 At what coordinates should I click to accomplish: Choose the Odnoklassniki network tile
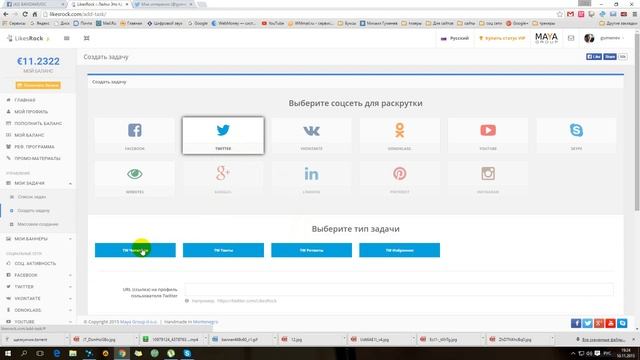[x=400, y=136]
